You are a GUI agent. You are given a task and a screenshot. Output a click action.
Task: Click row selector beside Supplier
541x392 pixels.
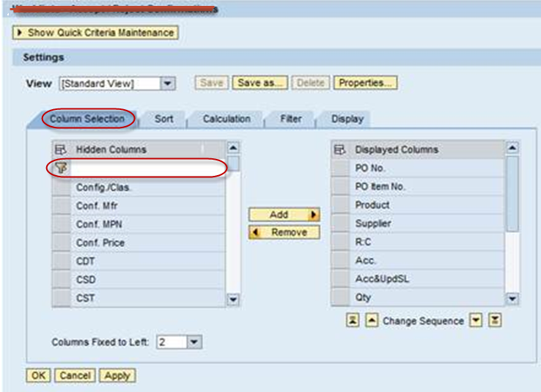tap(341, 223)
